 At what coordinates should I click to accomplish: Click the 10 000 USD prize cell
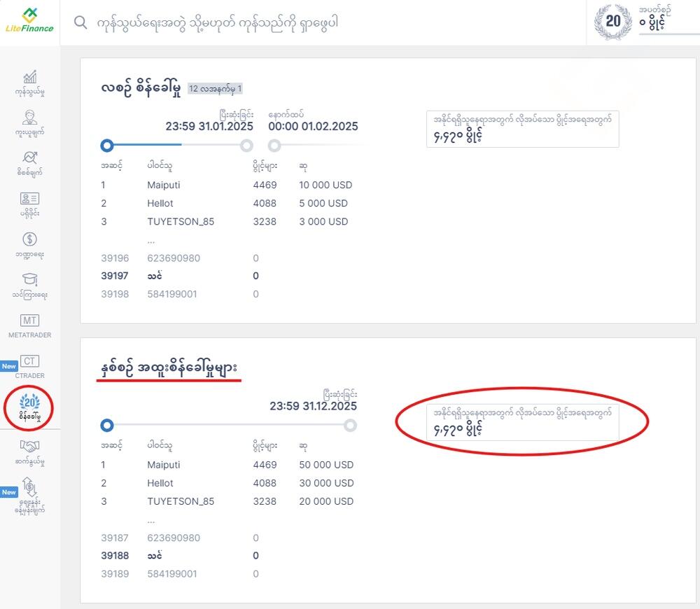pyautogui.click(x=325, y=185)
